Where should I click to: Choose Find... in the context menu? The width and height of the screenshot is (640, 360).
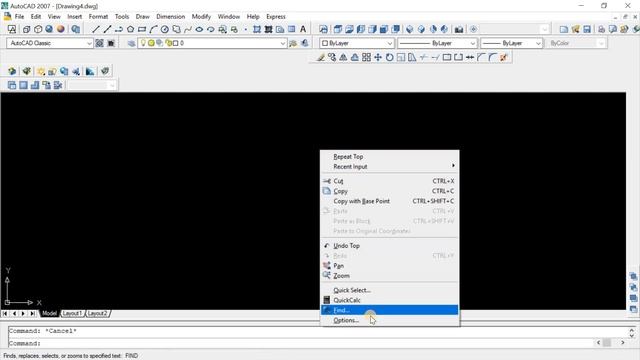coord(390,310)
